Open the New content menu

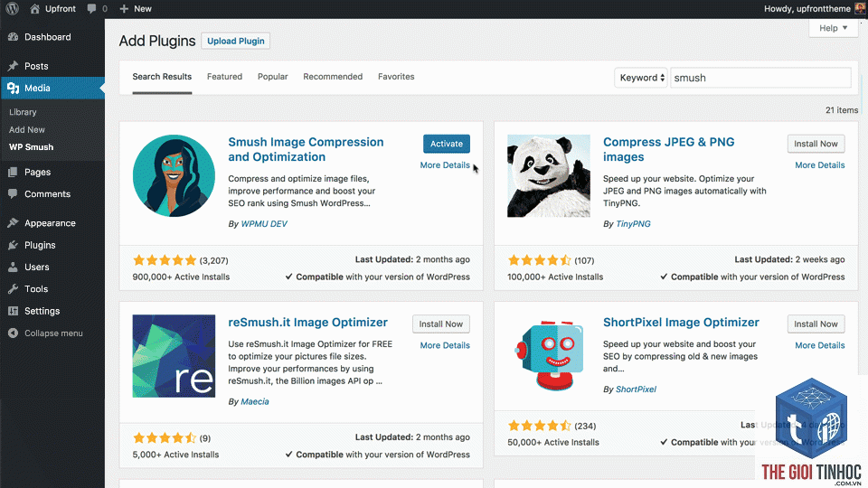tap(136, 9)
